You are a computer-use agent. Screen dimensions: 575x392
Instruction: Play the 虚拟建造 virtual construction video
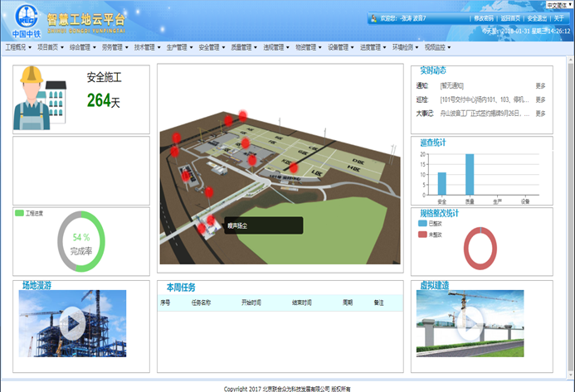(x=470, y=323)
